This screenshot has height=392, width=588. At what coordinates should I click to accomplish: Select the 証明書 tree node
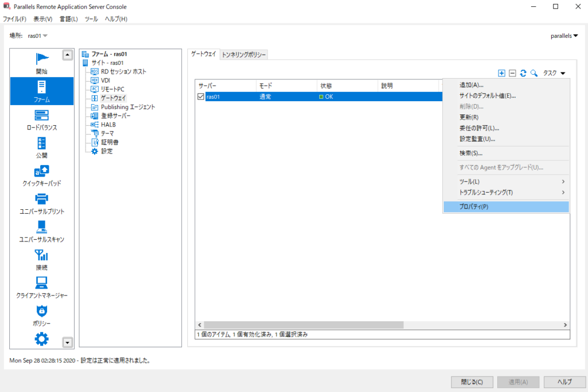click(110, 143)
